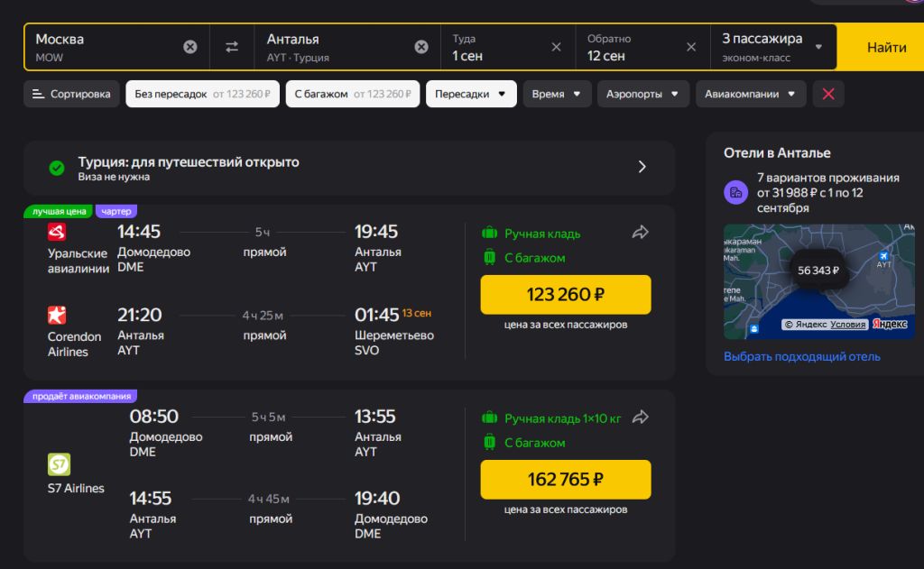Viewport: 924px width, 569px height.
Task: Click the Уральские авиалинии logo
Action: (x=57, y=232)
